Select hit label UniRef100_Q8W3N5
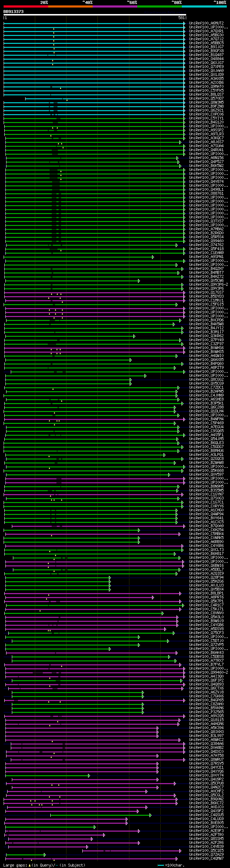The height and width of the screenshot is (868, 230). [x=206, y=103]
